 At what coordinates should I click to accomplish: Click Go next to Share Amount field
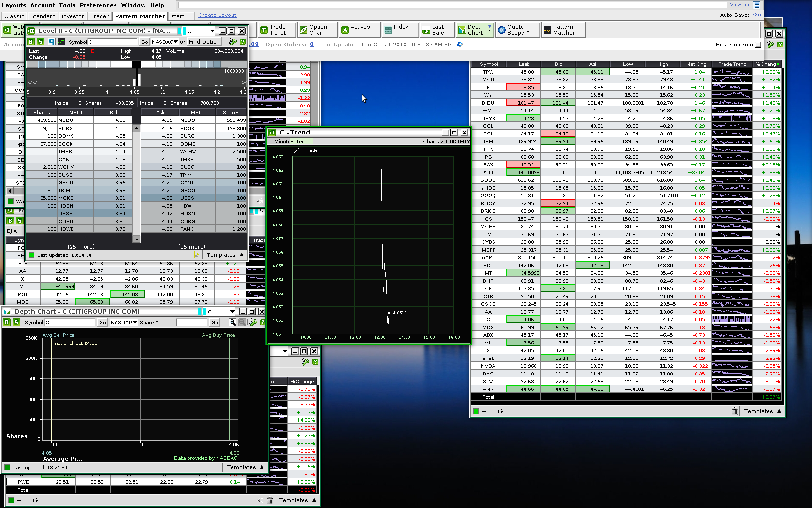click(215, 322)
